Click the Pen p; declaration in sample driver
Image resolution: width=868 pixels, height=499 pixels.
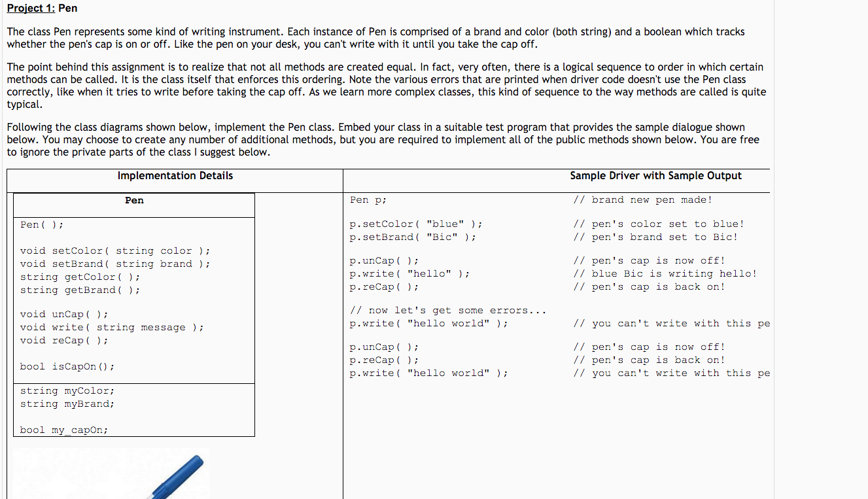click(x=368, y=199)
